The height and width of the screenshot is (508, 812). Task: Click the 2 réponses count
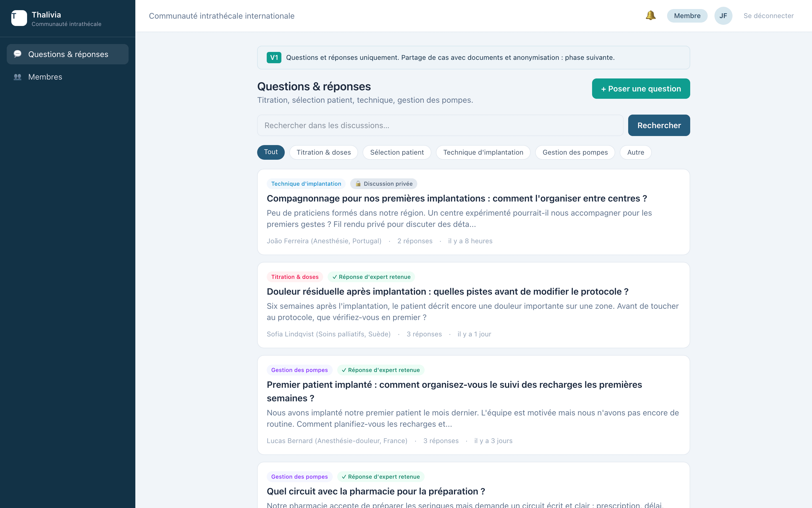415,241
